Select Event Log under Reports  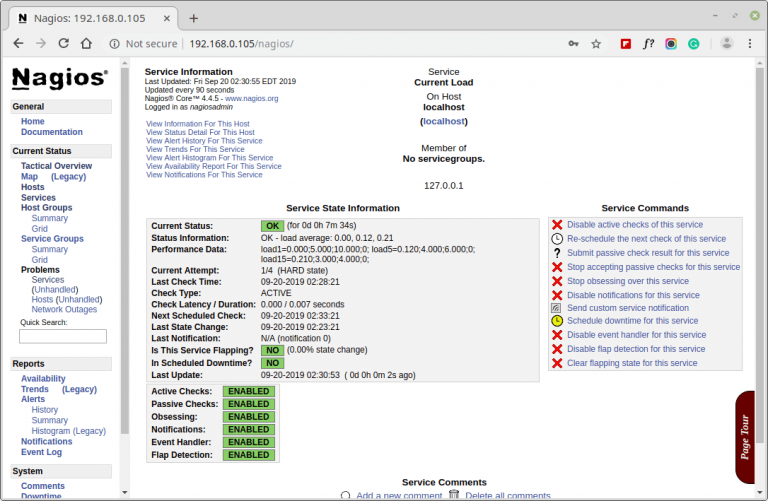[42, 452]
